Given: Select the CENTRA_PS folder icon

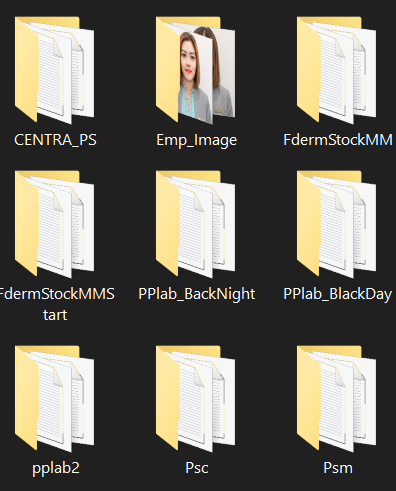Looking at the screenshot, I should point(54,70).
